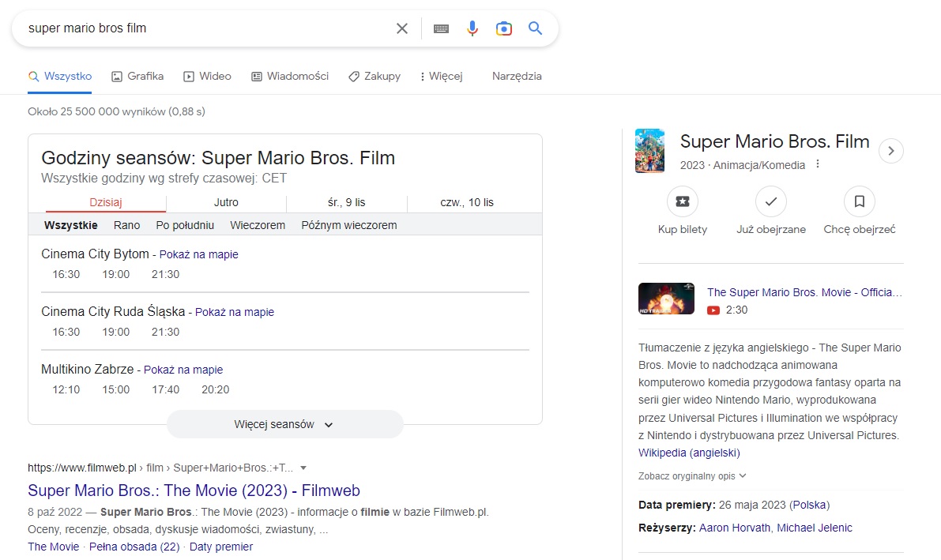Pick the 16:30 showtime at Cinema City Bytom
The image size is (941, 560).
coord(66,274)
